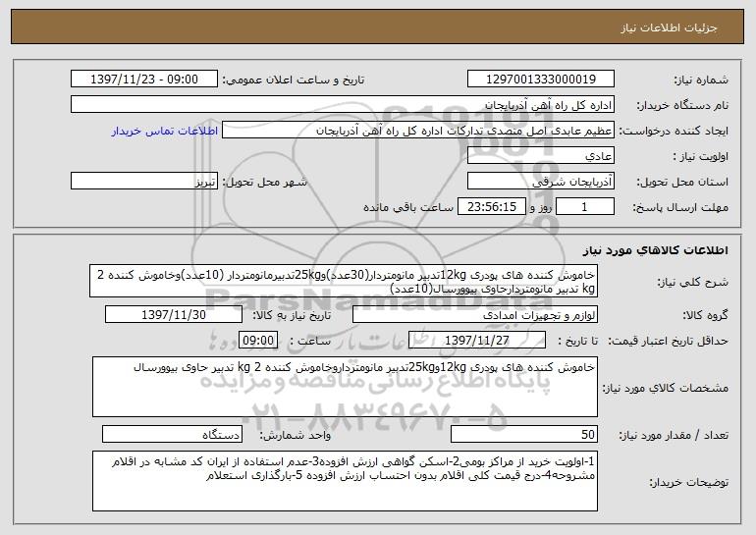
Task: Click the label 'شرح کلی نیاز:'
Action: coord(693,282)
